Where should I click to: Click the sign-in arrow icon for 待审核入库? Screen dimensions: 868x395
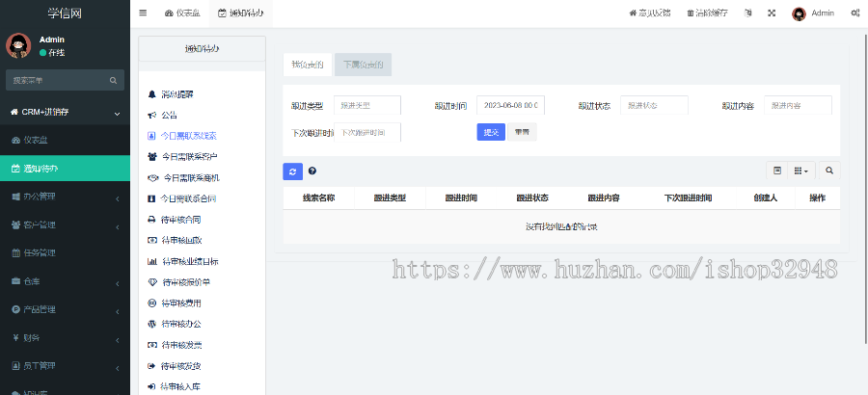tap(151, 386)
